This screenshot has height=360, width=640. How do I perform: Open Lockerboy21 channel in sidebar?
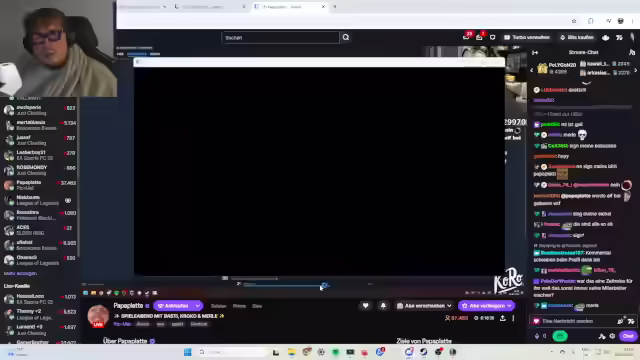(40, 155)
